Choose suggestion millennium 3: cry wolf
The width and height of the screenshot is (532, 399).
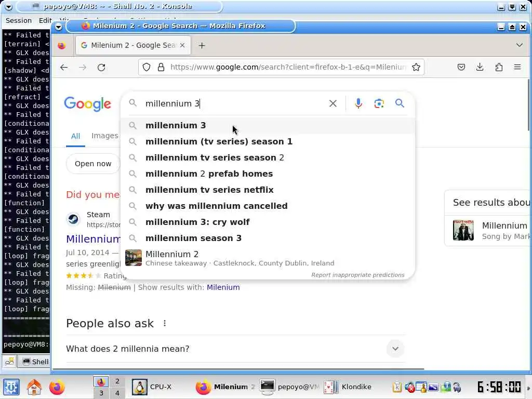(268, 222)
